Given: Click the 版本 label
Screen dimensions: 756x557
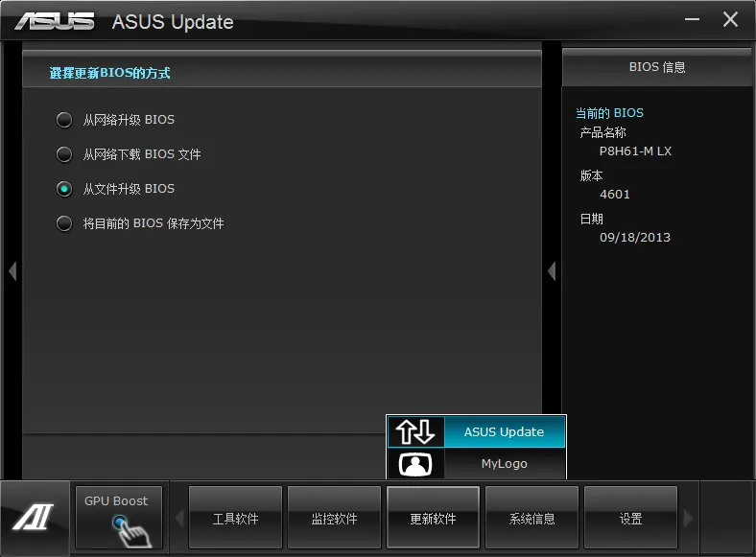Looking at the screenshot, I should (x=591, y=175).
